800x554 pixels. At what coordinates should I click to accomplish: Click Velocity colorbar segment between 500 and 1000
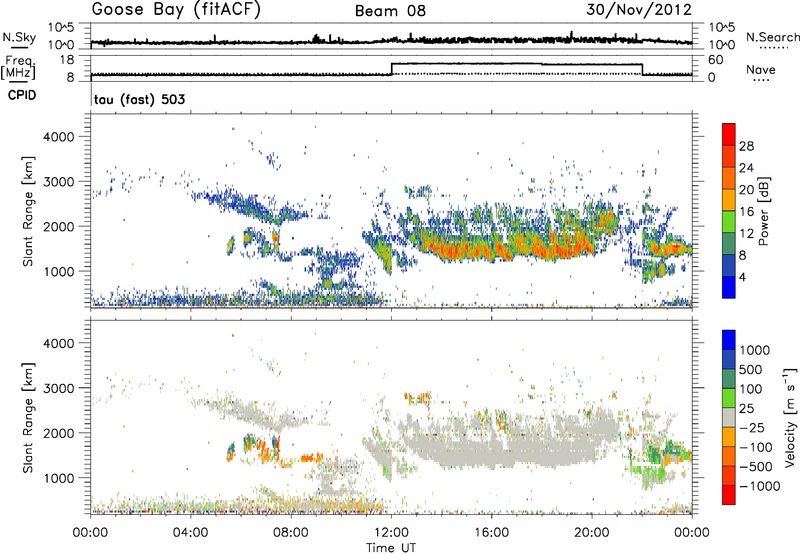tap(729, 360)
